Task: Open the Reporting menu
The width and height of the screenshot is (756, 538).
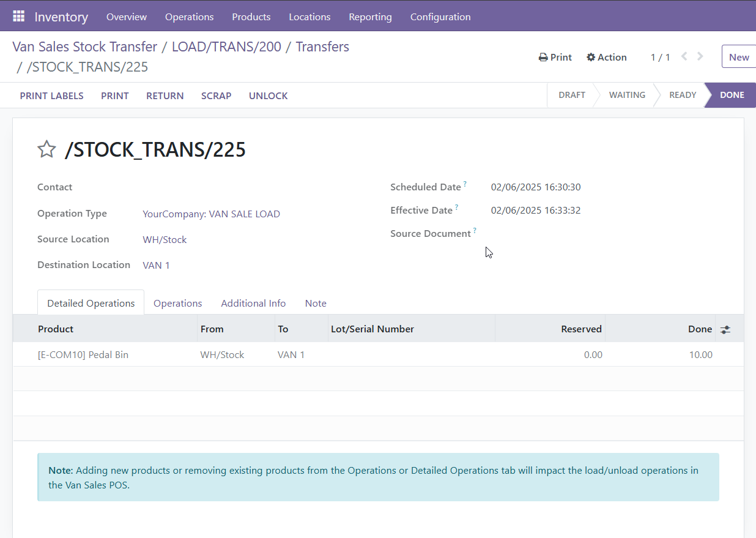Action: 370,17
